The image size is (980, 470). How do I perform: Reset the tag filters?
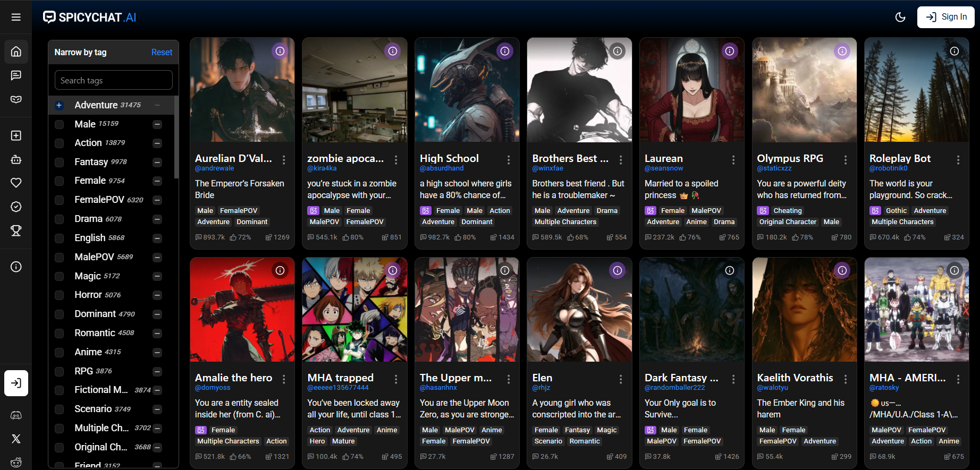coord(162,52)
